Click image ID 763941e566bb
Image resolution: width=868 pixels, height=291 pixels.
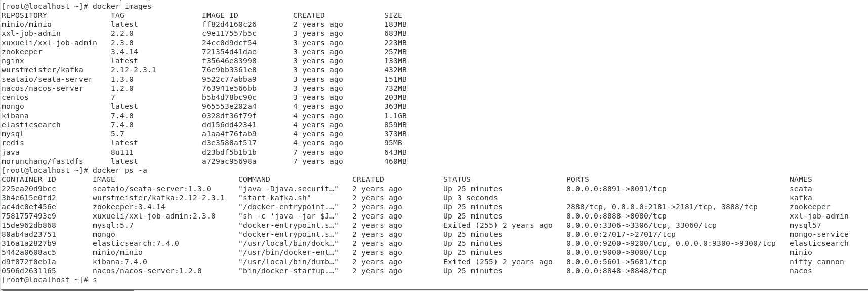tap(229, 88)
